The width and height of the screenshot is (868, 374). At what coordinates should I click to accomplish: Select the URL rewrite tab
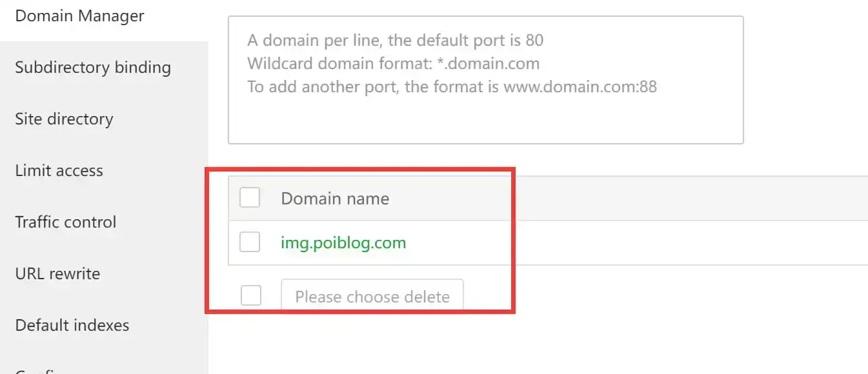coord(57,274)
